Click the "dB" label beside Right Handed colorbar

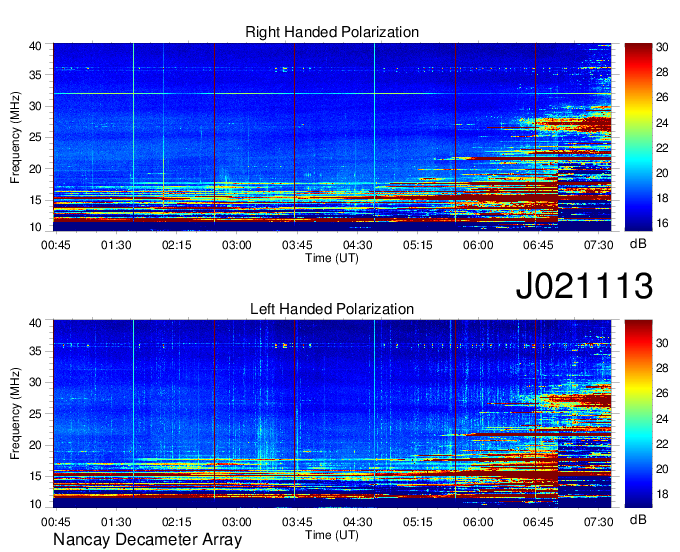(638, 244)
